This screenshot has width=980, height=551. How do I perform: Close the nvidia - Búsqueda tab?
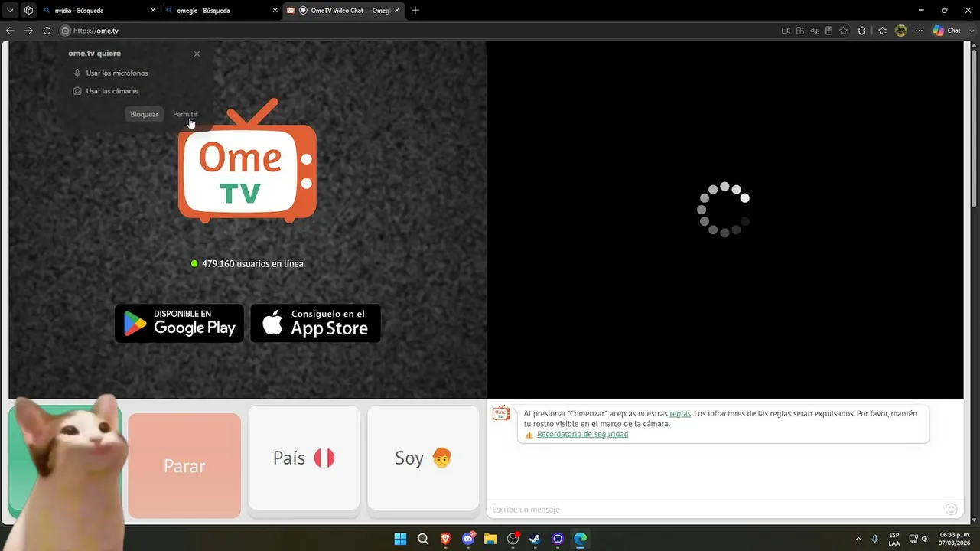tap(153, 11)
